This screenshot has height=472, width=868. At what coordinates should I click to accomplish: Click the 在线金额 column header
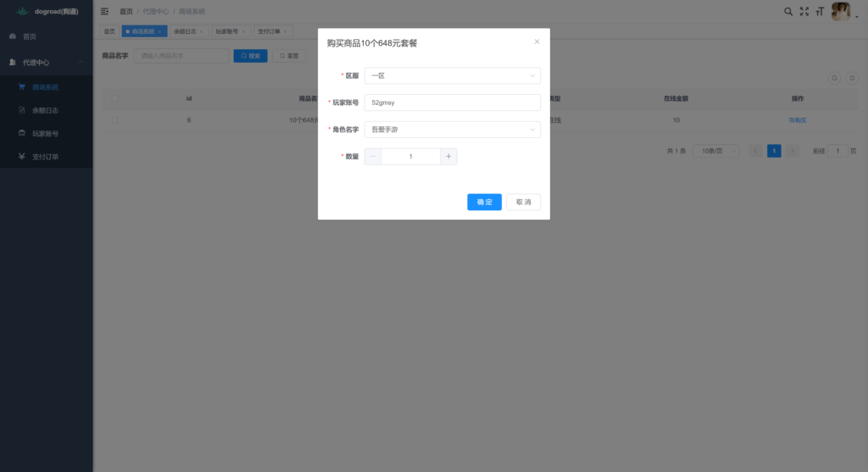(x=676, y=98)
